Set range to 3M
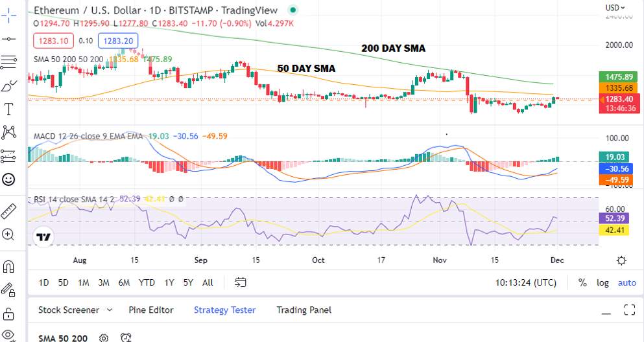The height and width of the screenshot is (342, 644). coord(104,282)
